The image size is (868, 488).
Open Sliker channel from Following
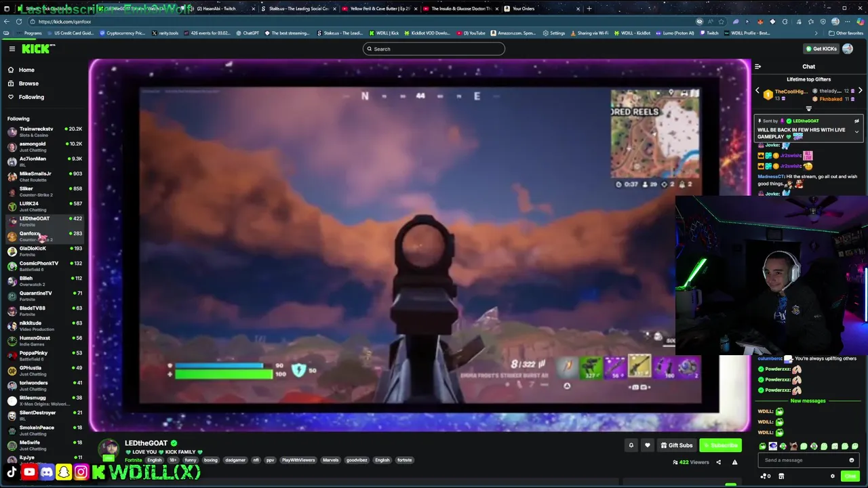(44, 191)
